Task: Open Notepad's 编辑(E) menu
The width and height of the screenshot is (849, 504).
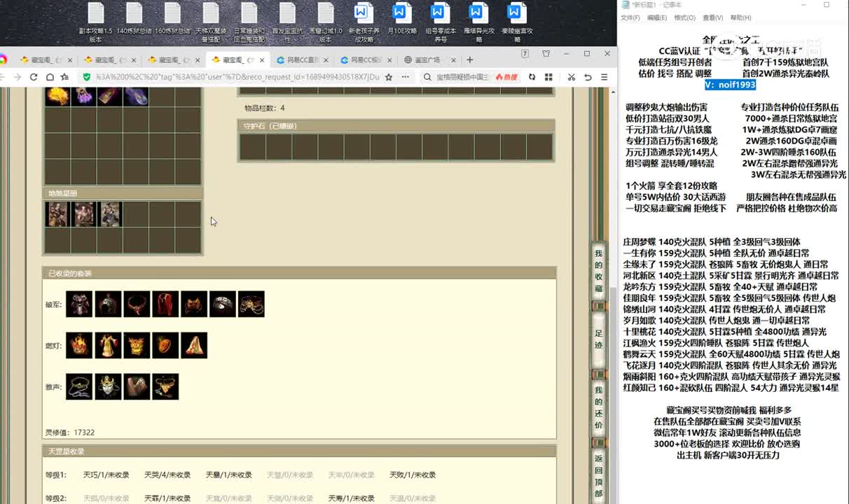Action: (656, 18)
